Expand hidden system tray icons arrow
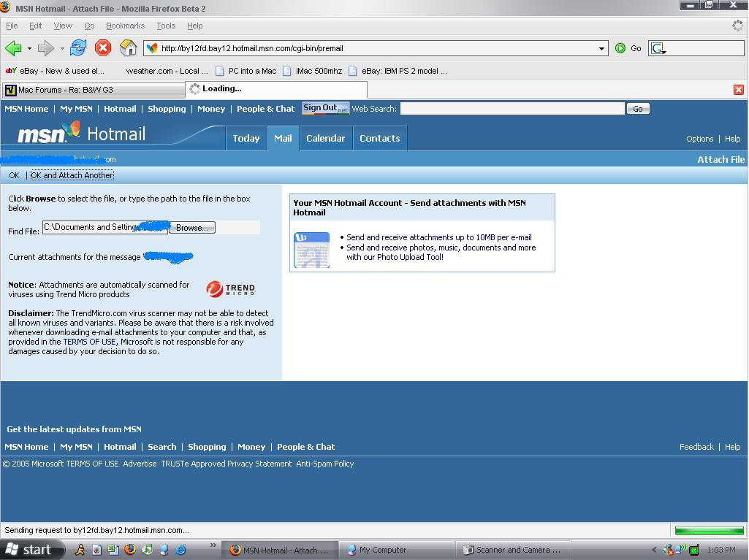The width and height of the screenshot is (749, 560). [654, 550]
